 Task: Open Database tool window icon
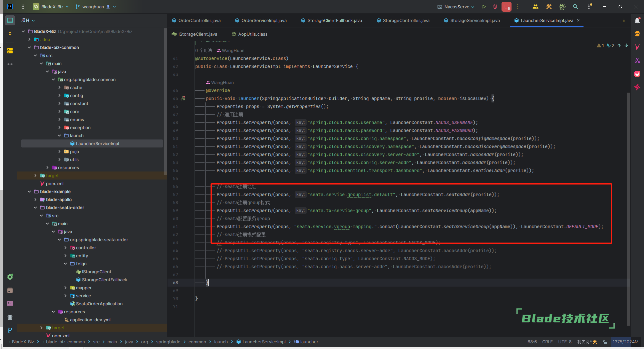637,34
